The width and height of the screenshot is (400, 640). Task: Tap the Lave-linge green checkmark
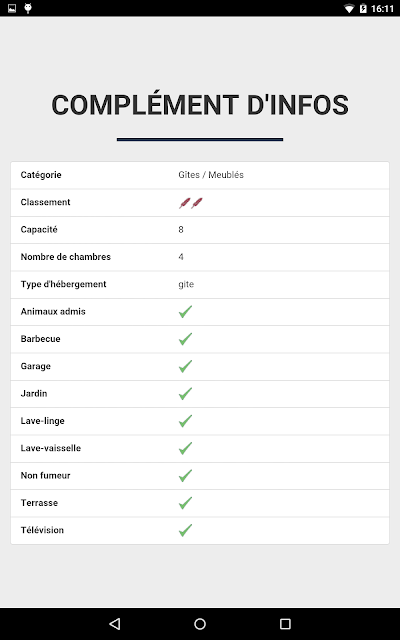tap(185, 421)
